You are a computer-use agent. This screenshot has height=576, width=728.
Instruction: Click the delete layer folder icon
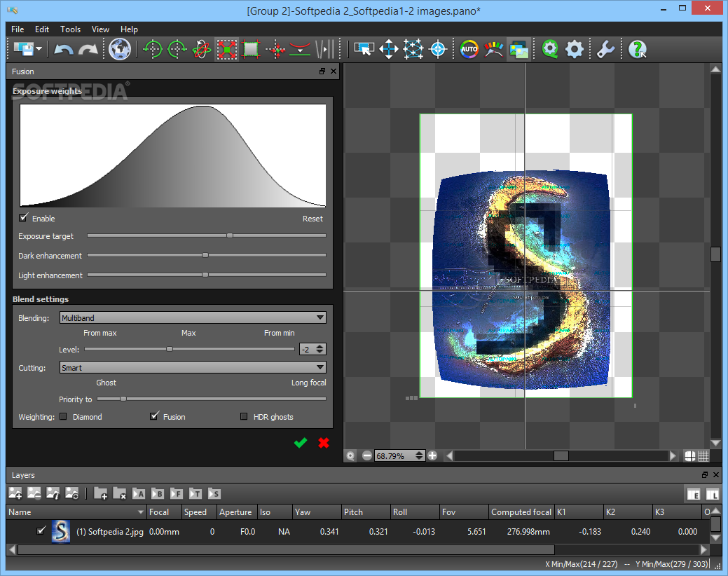coord(120,493)
